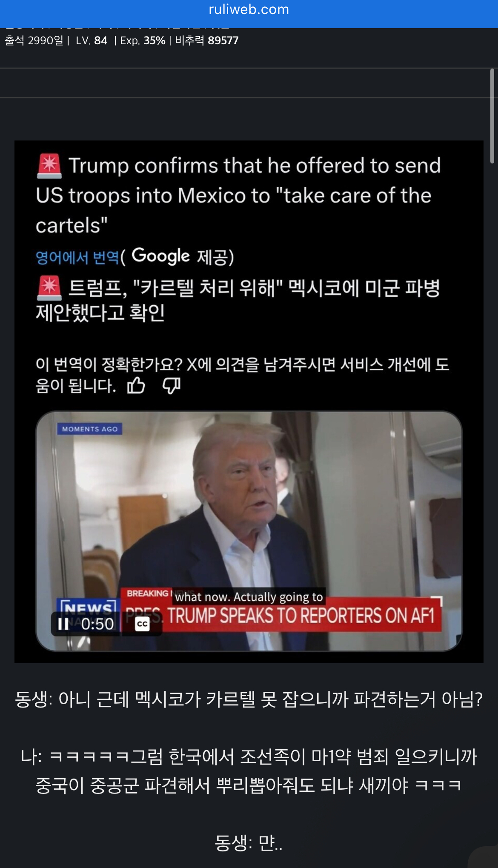The image size is (498, 868).
Task: Click the MOMENTS AGO badge on the video
Action: [90, 429]
